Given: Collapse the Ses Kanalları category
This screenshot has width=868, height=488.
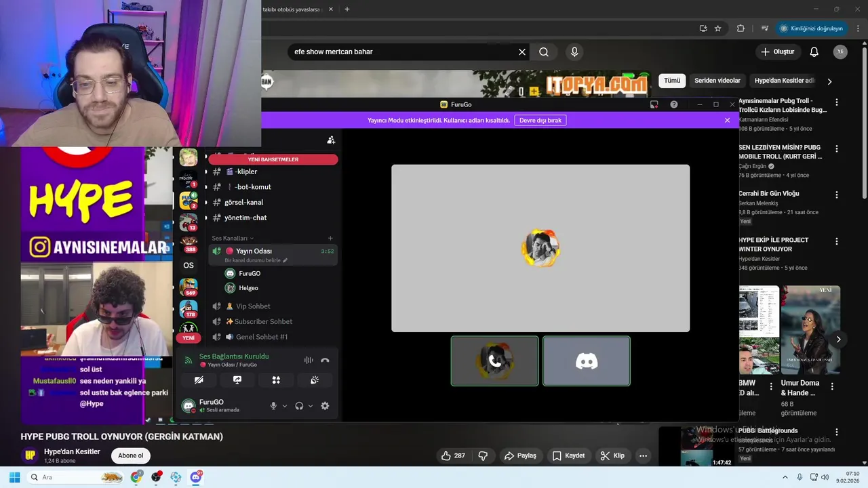Looking at the screenshot, I should tap(233, 239).
